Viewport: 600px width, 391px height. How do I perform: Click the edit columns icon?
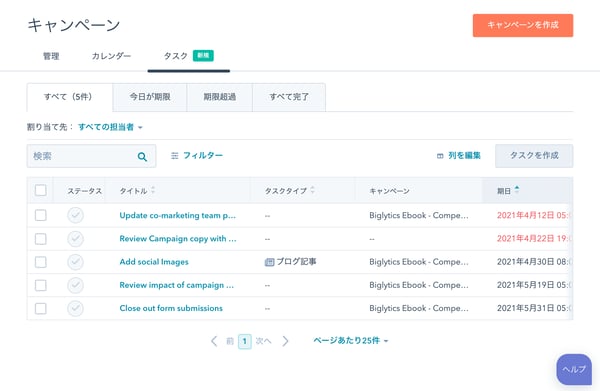coord(440,156)
